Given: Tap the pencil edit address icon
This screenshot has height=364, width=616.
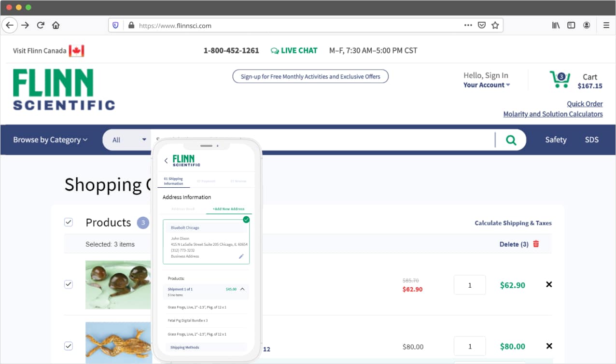Looking at the screenshot, I should (x=241, y=256).
